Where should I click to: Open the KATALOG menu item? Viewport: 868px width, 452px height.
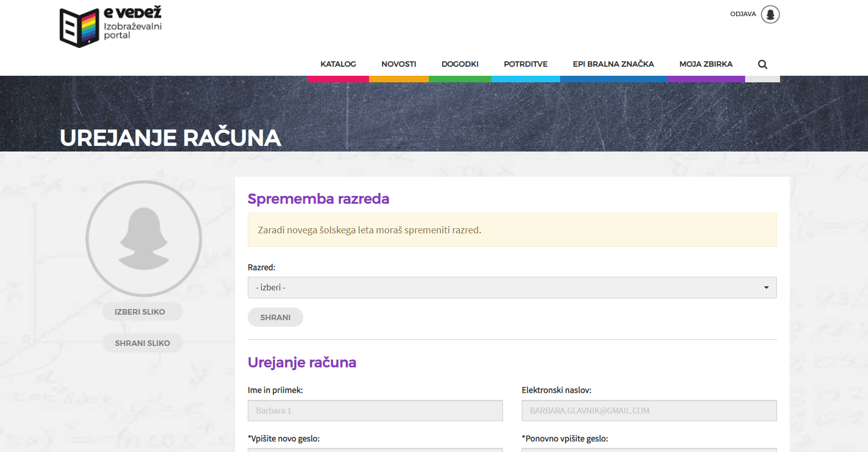point(338,64)
